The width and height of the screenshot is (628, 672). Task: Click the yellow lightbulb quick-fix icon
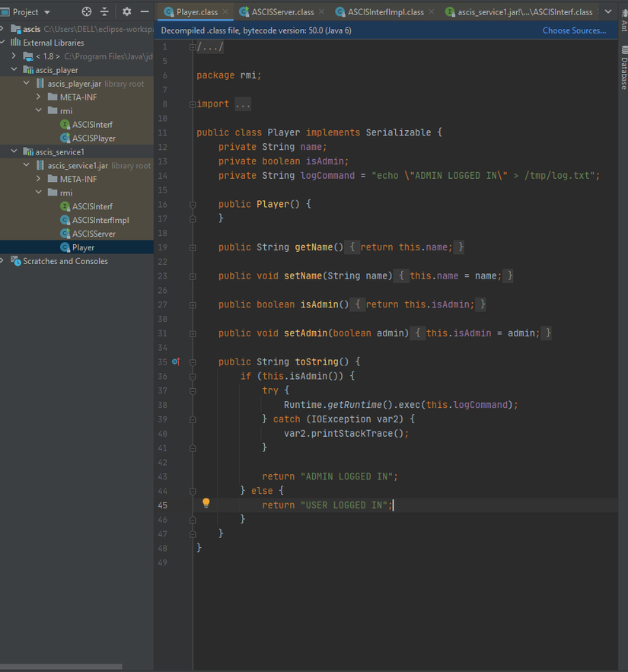click(206, 503)
